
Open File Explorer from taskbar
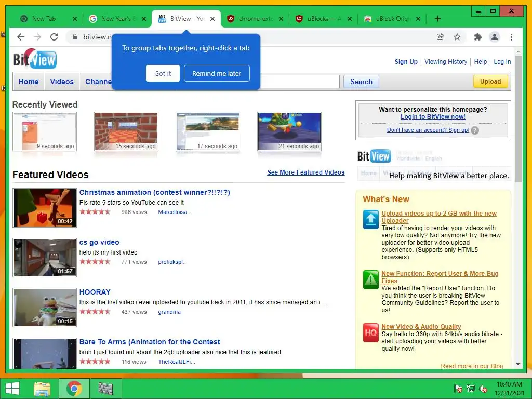[42, 389]
